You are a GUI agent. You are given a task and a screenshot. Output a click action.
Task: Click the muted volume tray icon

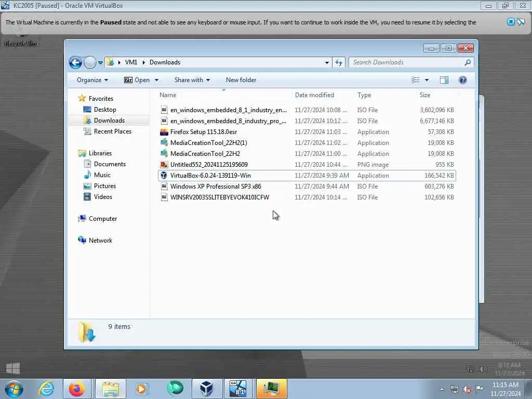tap(467, 390)
